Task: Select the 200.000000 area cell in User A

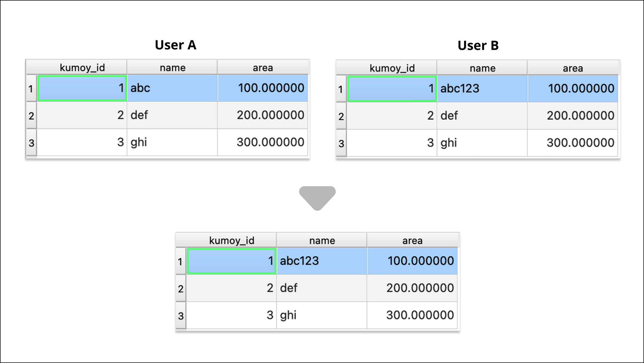Action: click(263, 115)
